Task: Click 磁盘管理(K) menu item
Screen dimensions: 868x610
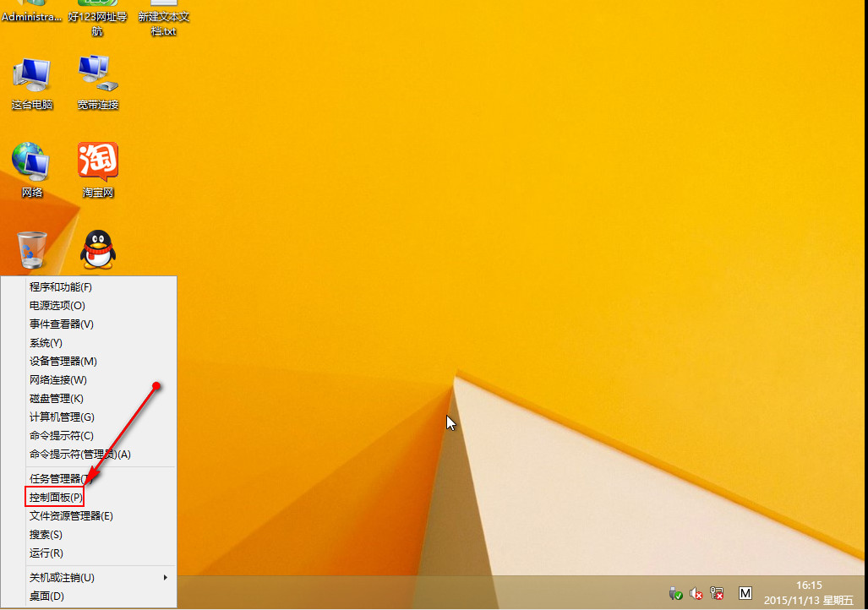Action: (x=57, y=399)
